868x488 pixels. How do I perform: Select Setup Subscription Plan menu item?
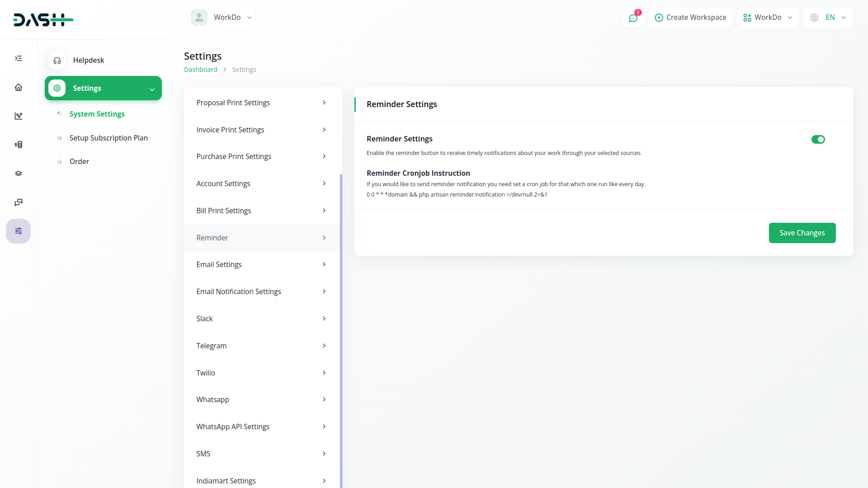tap(108, 138)
